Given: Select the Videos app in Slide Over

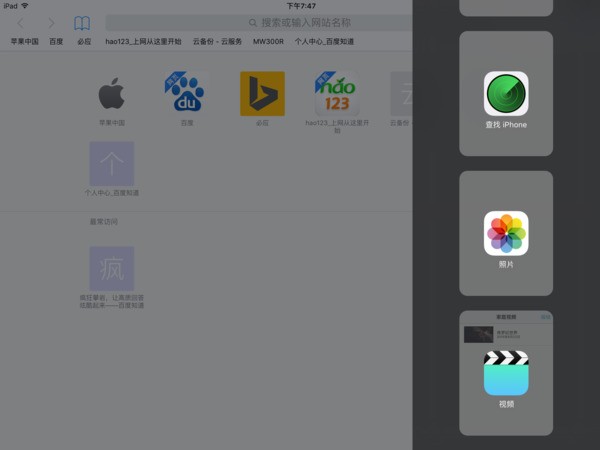Looking at the screenshot, I should (506, 373).
